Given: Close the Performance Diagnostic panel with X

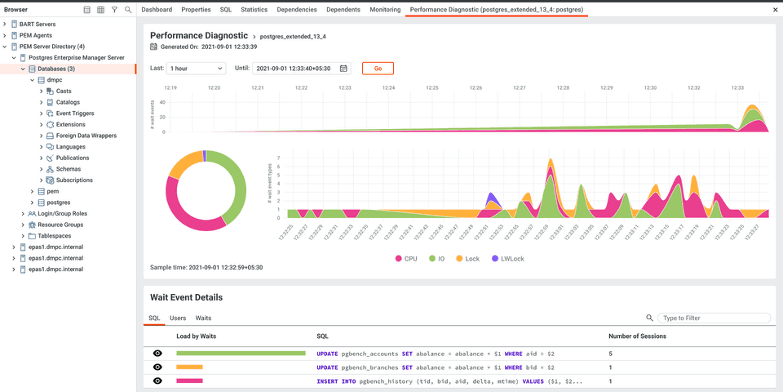Looking at the screenshot, I should click(776, 10).
